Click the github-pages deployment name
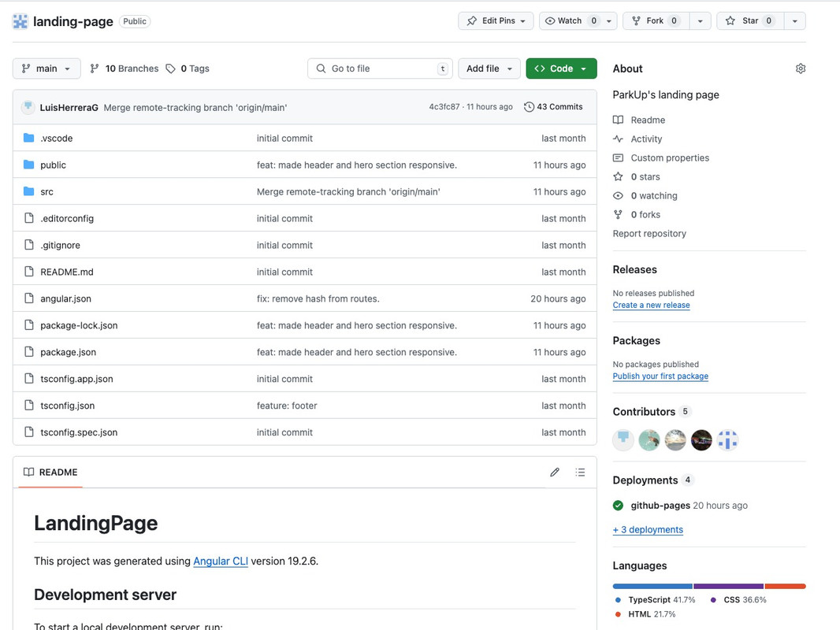 (660, 506)
